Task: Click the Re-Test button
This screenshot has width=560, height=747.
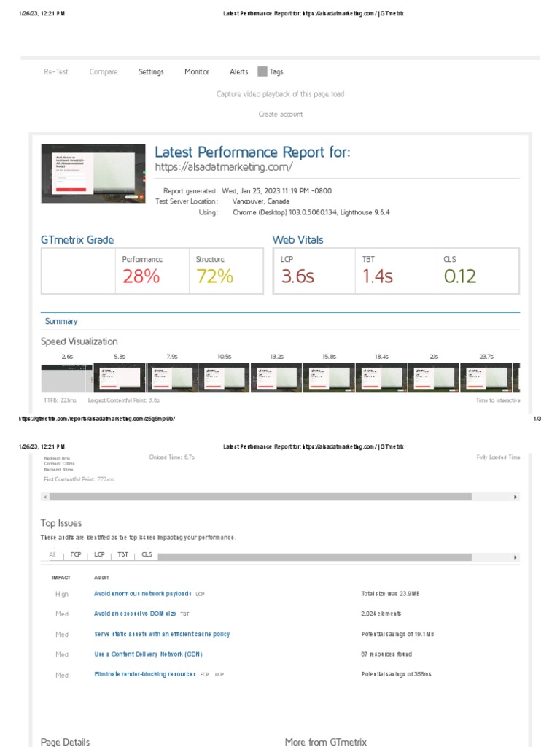Action: pos(55,72)
